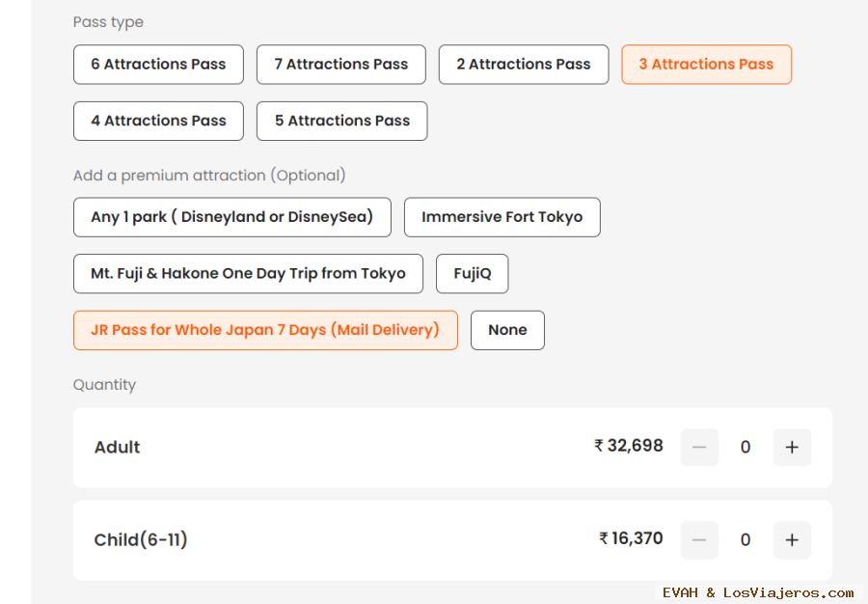The image size is (868, 604).
Task: Pick the 2 Attractions Pass
Action: pyautogui.click(x=524, y=65)
